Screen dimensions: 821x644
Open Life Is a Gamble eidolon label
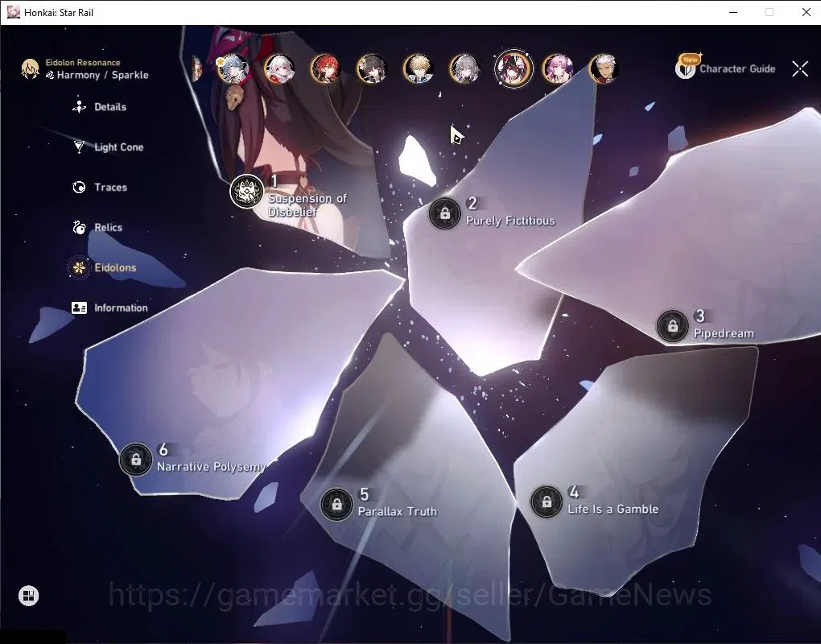coord(613,509)
